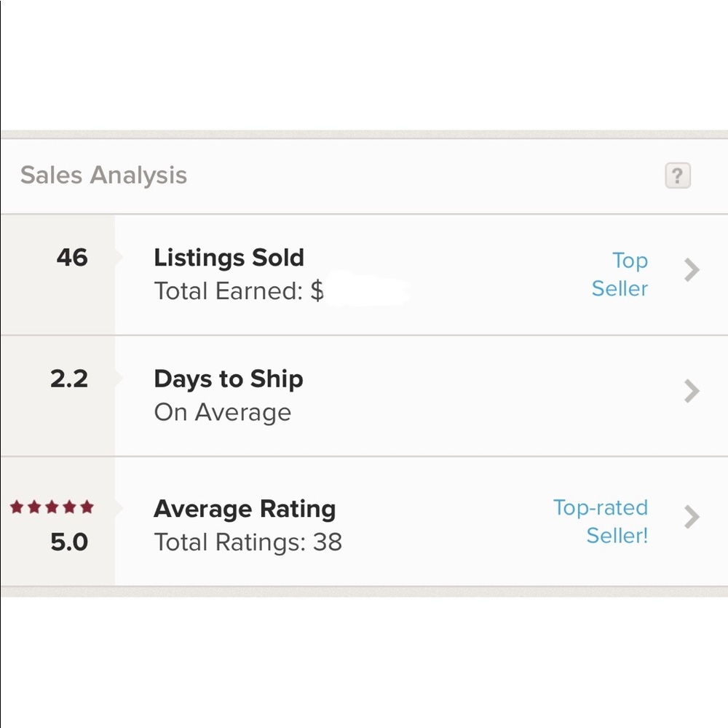Click the 5.0 average rating score
The image size is (728, 728).
(x=70, y=542)
